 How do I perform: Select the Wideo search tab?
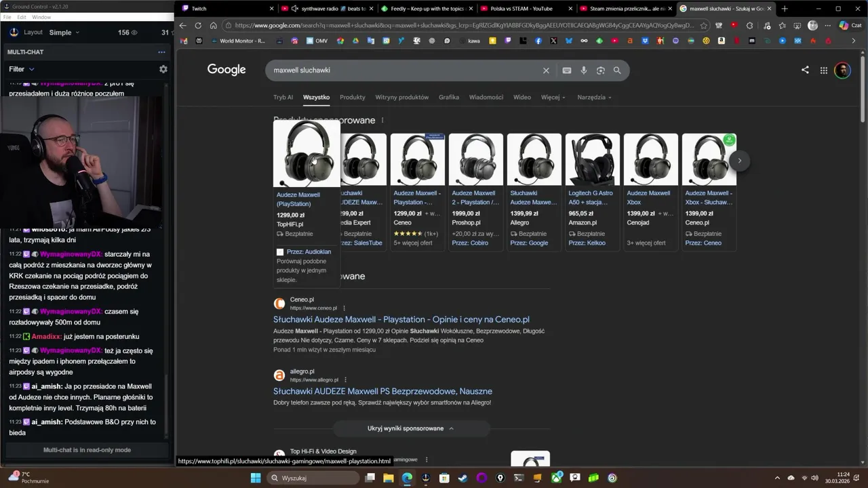click(x=522, y=97)
